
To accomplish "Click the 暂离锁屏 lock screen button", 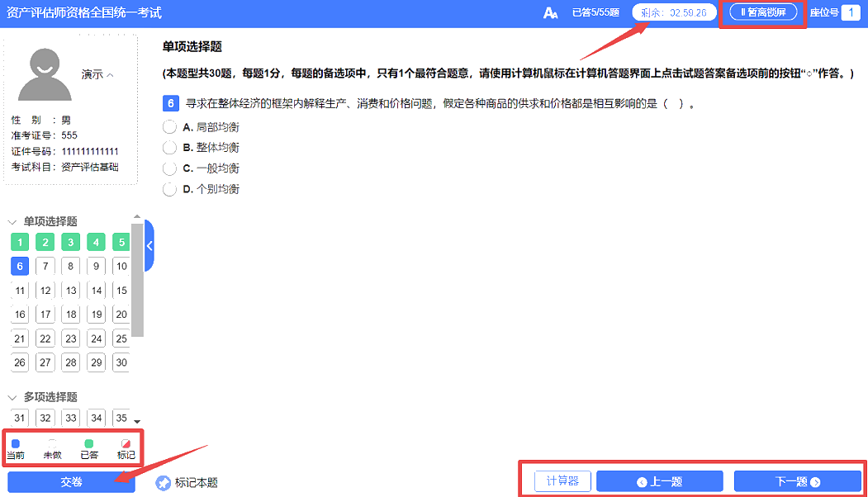I will click(x=763, y=12).
